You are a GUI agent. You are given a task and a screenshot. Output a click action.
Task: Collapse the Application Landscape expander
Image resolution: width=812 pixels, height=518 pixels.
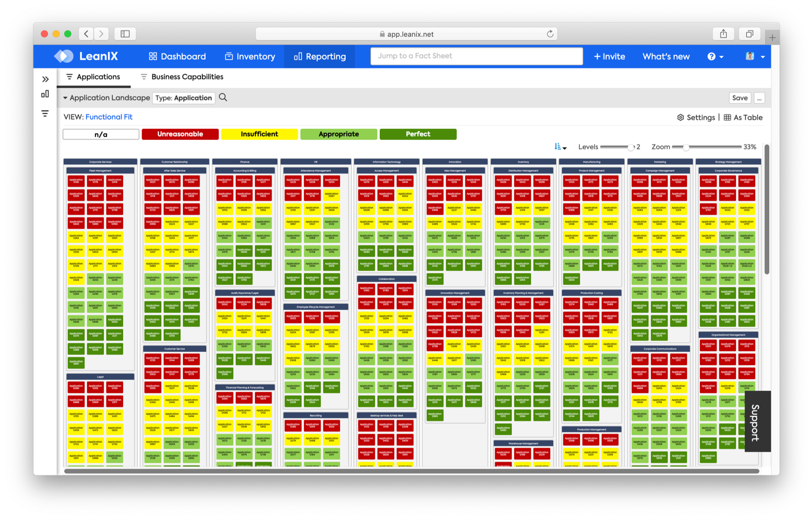tap(65, 98)
